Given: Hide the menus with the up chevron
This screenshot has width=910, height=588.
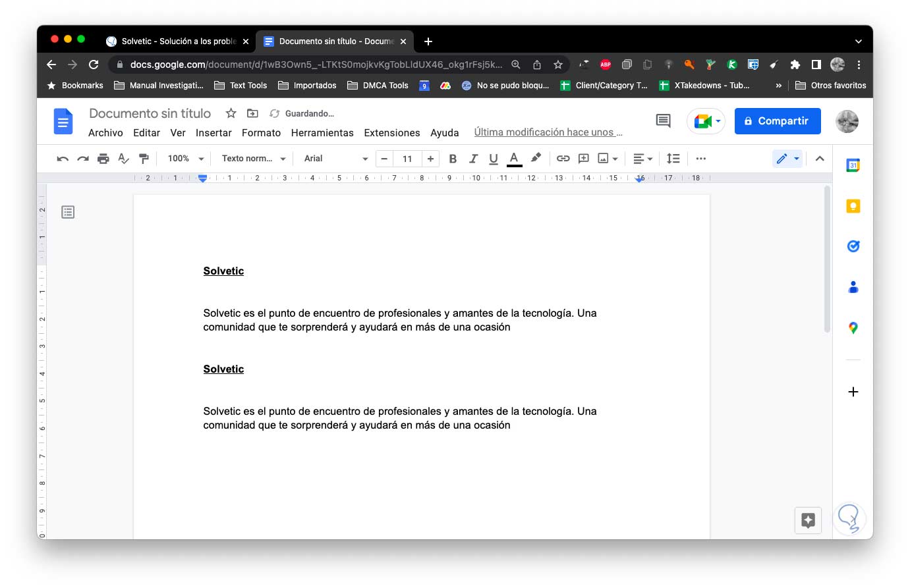Looking at the screenshot, I should pos(820,159).
